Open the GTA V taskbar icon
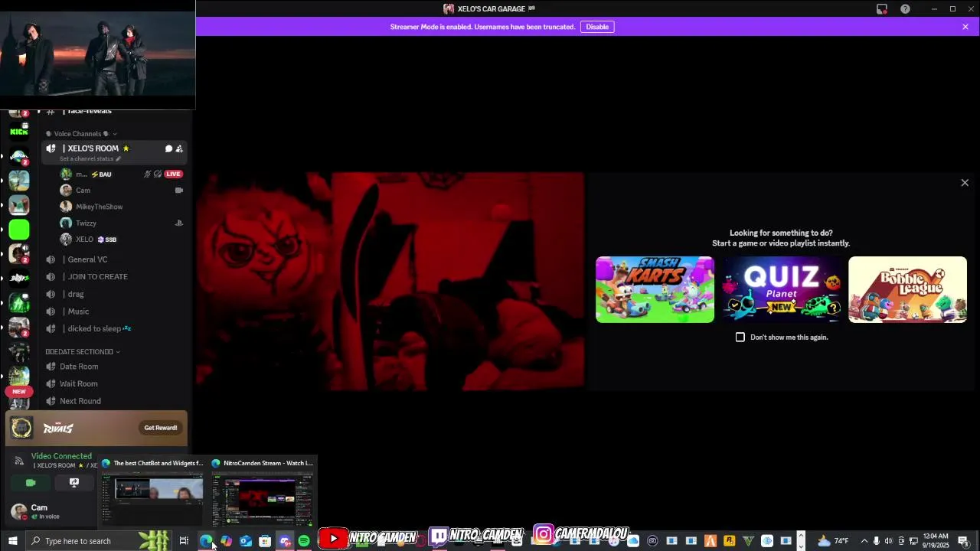 749,541
